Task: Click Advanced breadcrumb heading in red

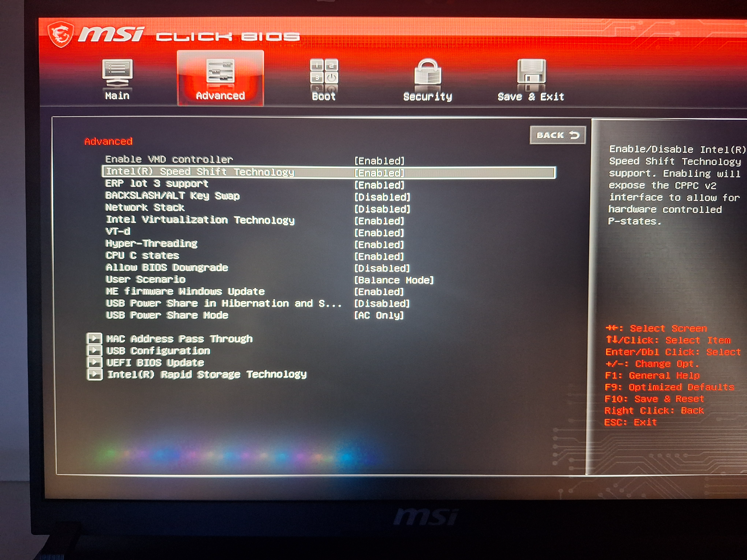Action: tap(108, 141)
